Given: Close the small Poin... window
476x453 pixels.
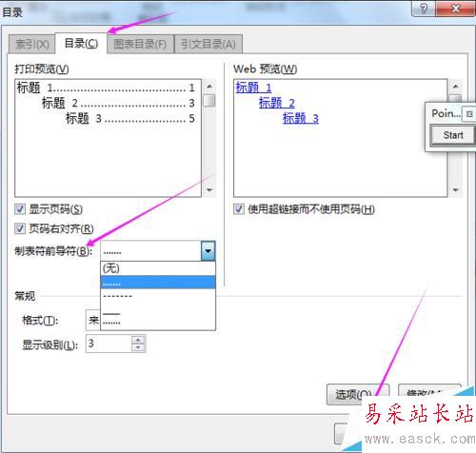Looking at the screenshot, I should point(469,114).
